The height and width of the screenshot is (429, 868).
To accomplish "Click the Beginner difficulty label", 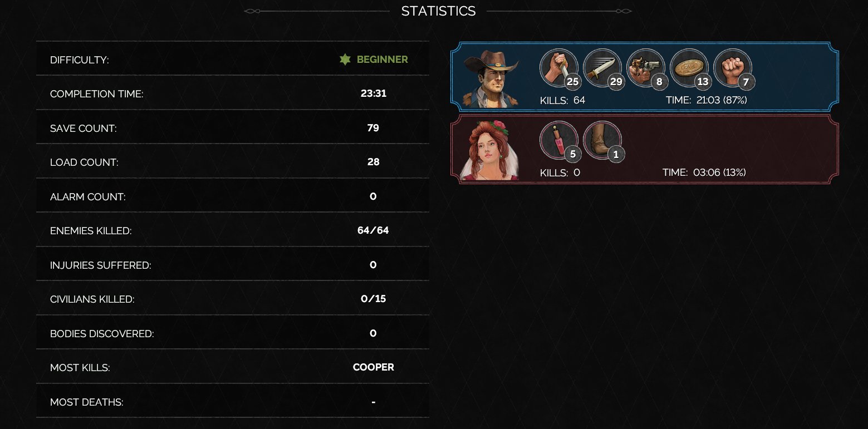I will tap(382, 60).
